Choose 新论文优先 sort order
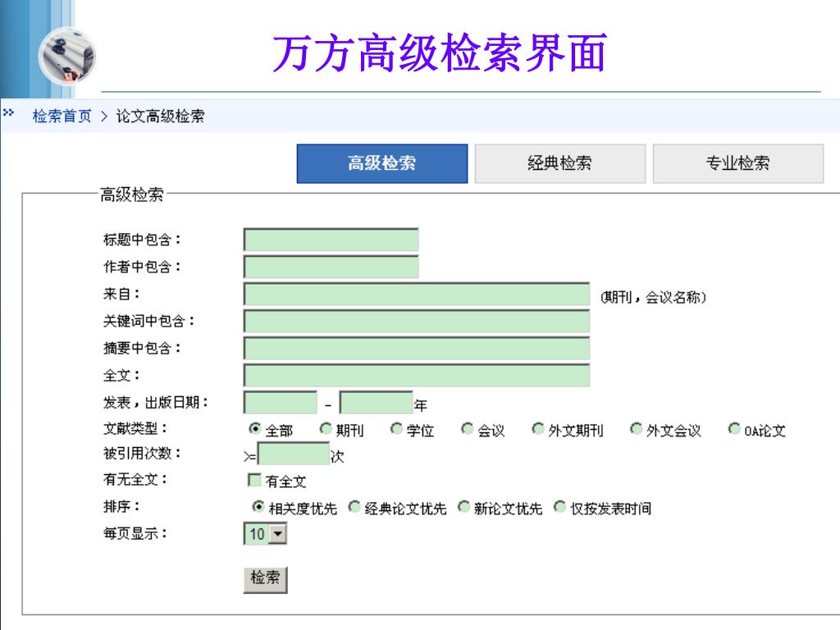Screen dimensions: 840x630 click(x=464, y=506)
